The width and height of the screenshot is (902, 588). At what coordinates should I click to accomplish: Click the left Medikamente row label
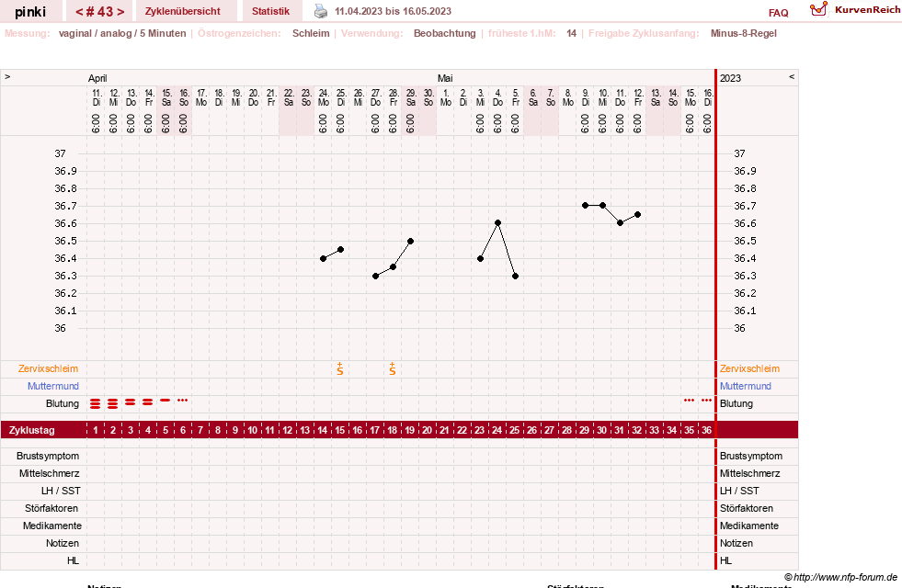coord(52,526)
